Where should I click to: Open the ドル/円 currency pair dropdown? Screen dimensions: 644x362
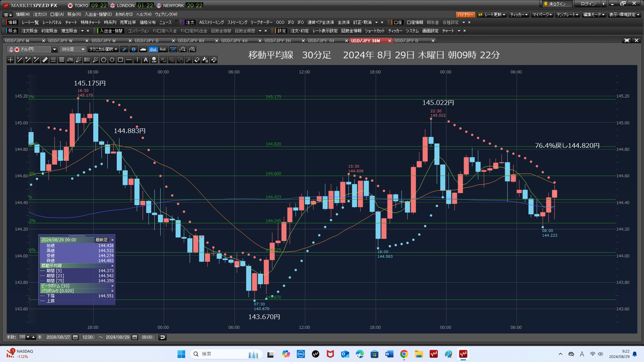[x=54, y=49]
